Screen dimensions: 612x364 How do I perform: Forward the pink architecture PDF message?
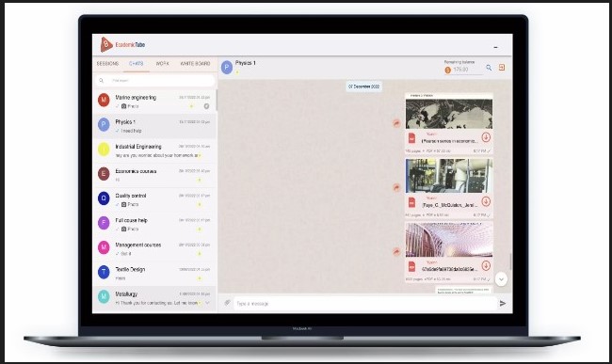click(396, 252)
